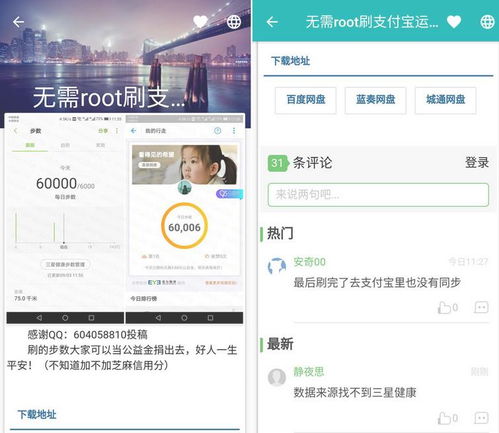Tap 下载地址 heading on left screen
Image resolution: width=499 pixels, height=433 pixels.
pos(37,415)
